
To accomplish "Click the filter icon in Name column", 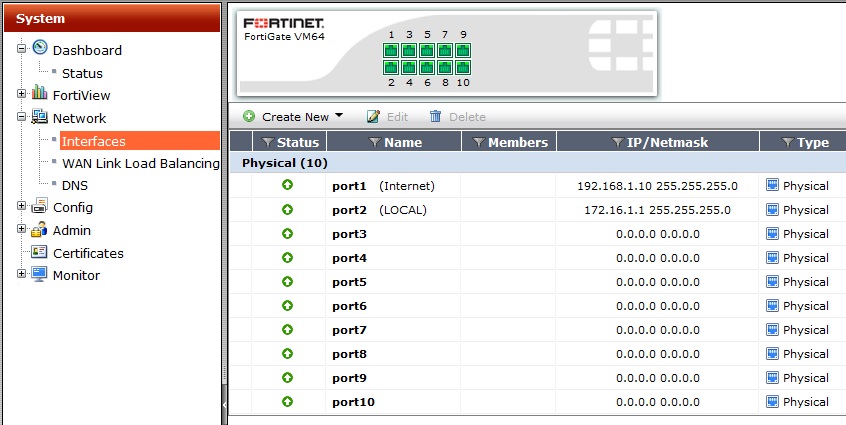I will click(374, 143).
